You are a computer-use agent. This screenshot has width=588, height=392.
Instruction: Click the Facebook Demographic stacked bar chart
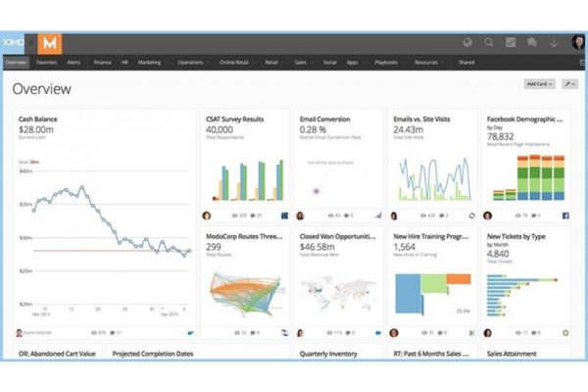[x=529, y=177]
